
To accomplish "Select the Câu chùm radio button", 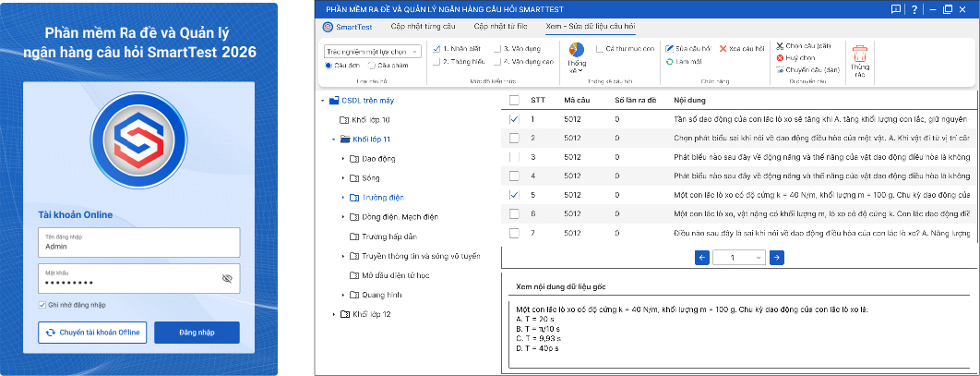I will (x=371, y=66).
